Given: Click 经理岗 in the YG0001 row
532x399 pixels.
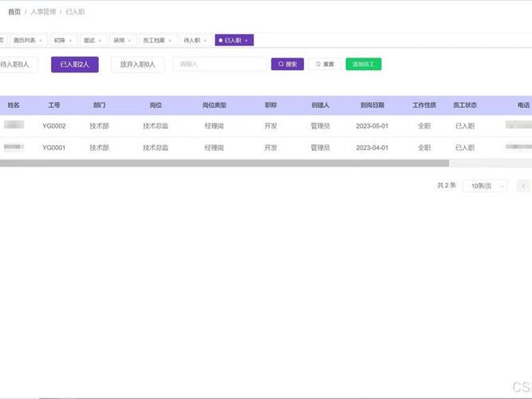Looking at the screenshot, I should coord(214,148).
